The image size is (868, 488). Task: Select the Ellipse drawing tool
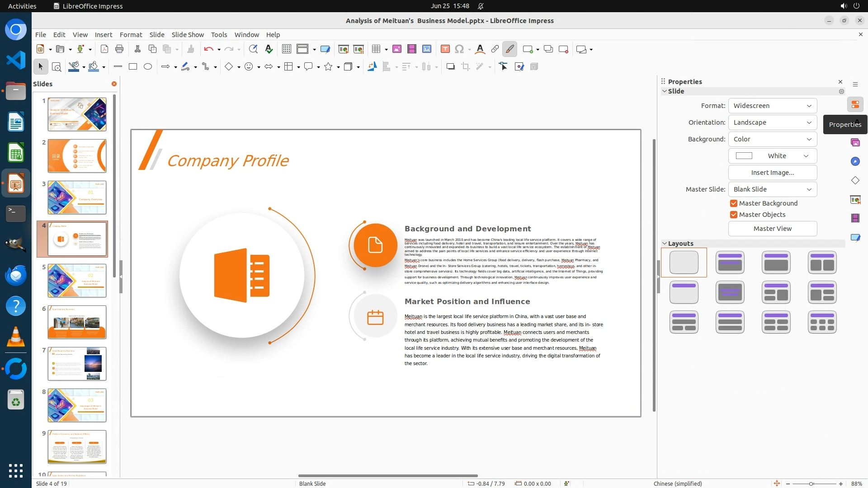[148, 67]
